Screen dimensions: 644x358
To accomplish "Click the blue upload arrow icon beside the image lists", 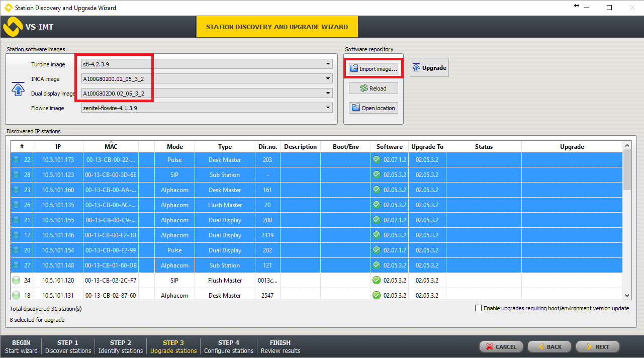I will [x=18, y=89].
